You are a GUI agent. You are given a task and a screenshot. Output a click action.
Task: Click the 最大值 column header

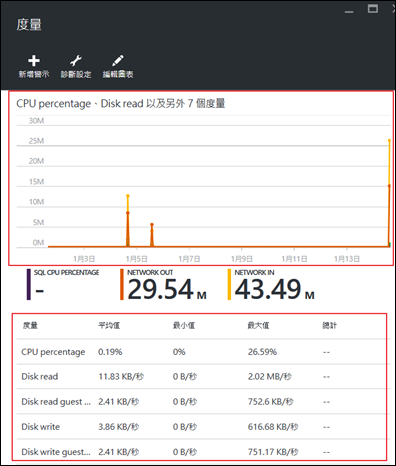point(258,325)
